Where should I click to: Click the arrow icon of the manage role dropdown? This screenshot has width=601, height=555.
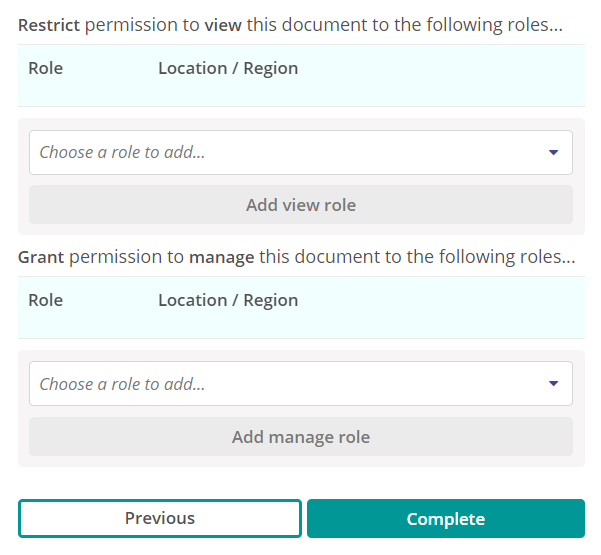553,383
